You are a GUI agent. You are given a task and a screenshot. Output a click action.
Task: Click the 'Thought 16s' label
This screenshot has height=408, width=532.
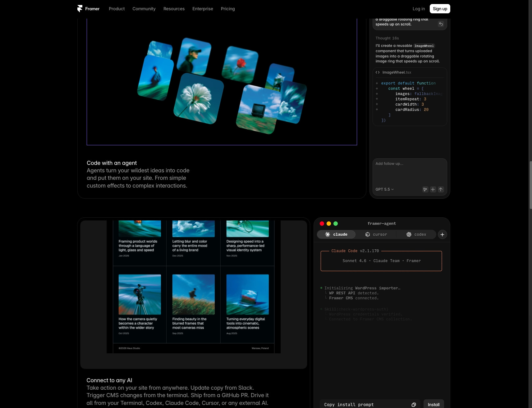coord(387,38)
